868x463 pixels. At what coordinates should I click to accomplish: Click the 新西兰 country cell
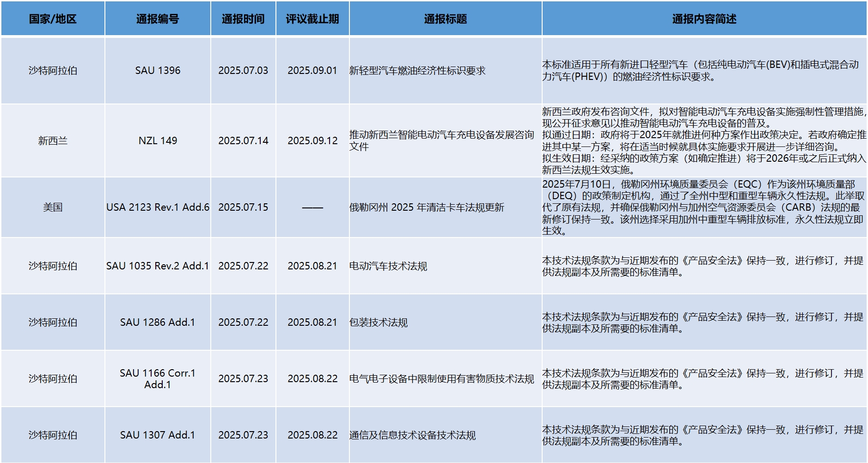coord(53,141)
